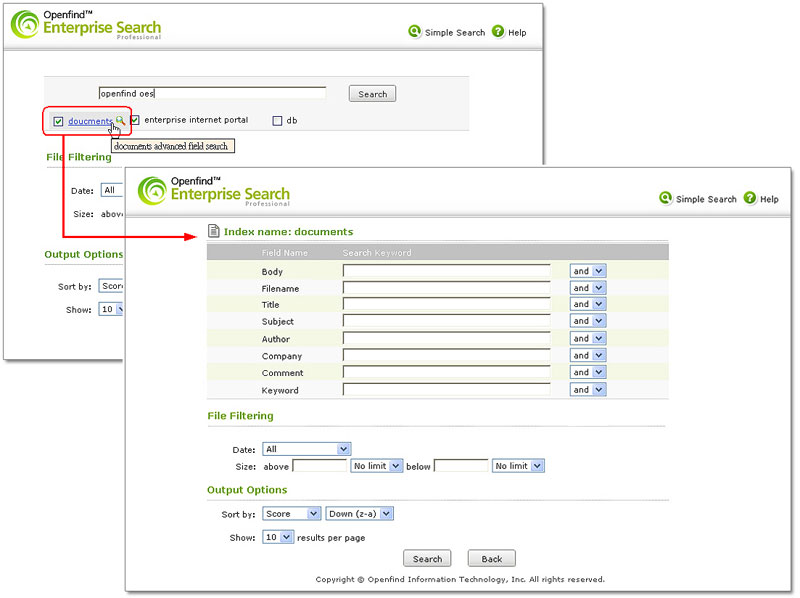
Task: Open the Date dropdown in front window
Action: 307,449
